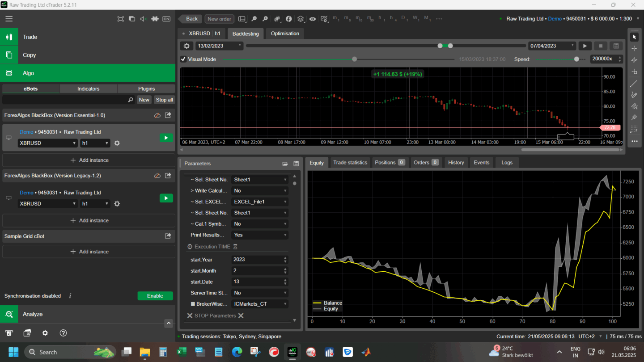The image size is (644, 362).
Task: Expand the BrokerWise ICMarkets_CT dropdown
Action: click(x=259, y=304)
